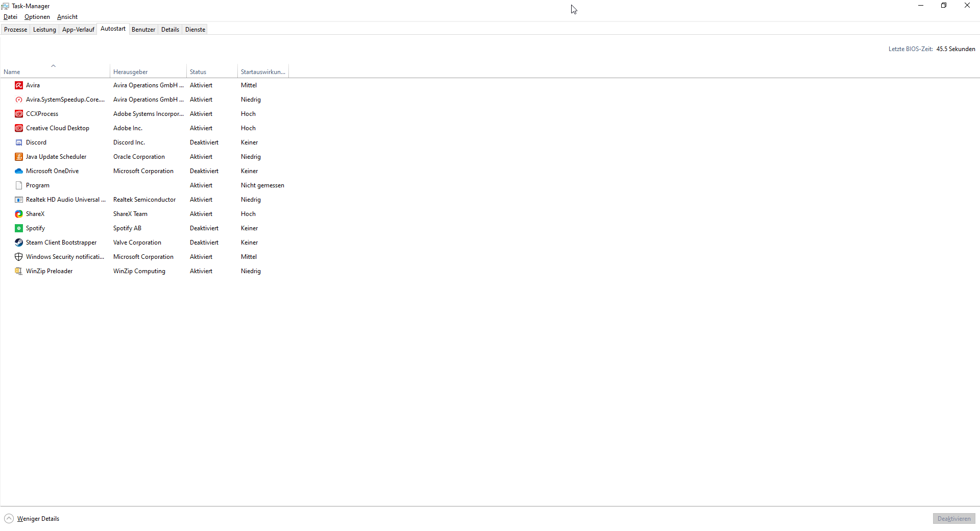Click the WinZip Preloader icon

[x=19, y=271]
